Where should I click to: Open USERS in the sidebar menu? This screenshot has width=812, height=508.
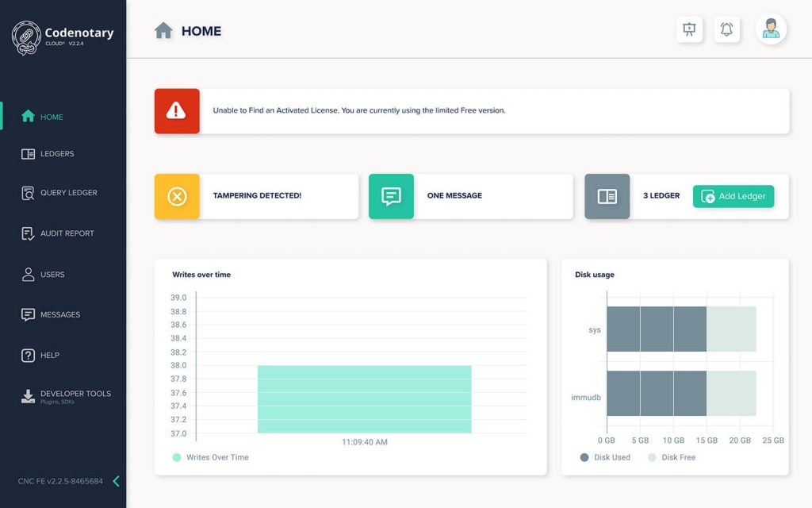52,275
